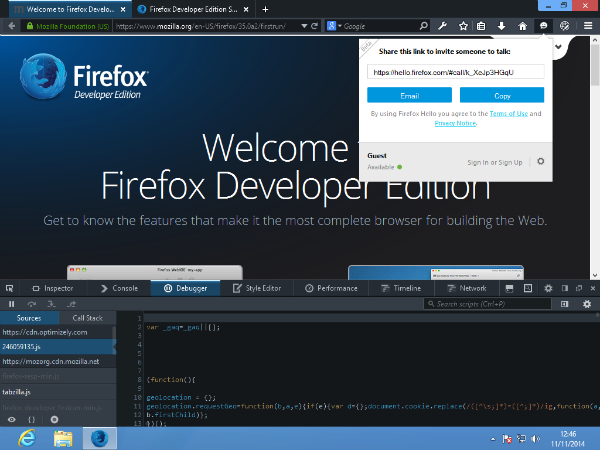Click the Copy link button
The height and width of the screenshot is (450, 600).
[x=502, y=95]
